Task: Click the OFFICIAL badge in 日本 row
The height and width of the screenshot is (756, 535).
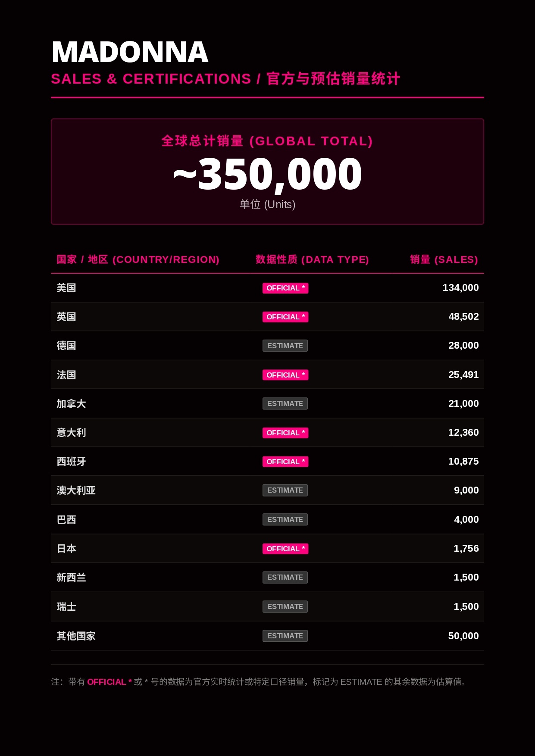Action: click(285, 549)
